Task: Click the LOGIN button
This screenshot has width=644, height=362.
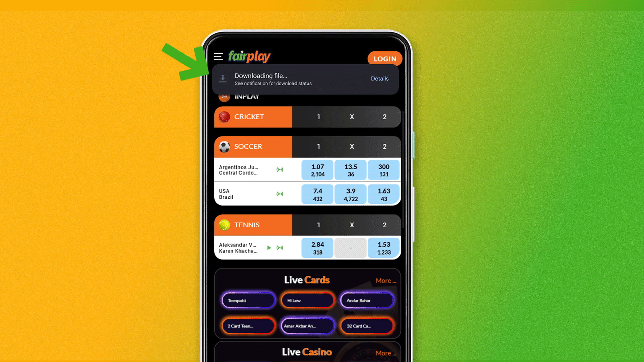Action: [384, 58]
